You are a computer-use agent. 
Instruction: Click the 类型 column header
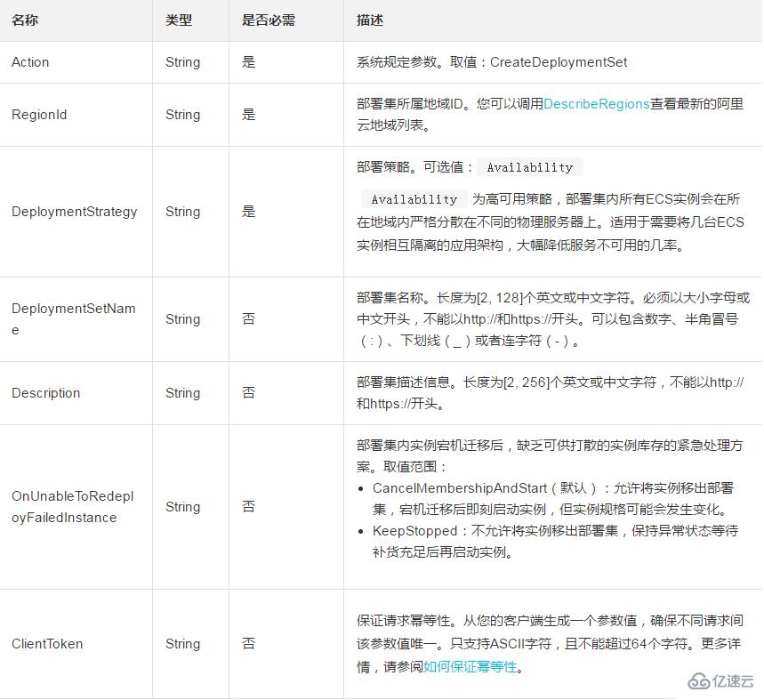click(x=178, y=20)
